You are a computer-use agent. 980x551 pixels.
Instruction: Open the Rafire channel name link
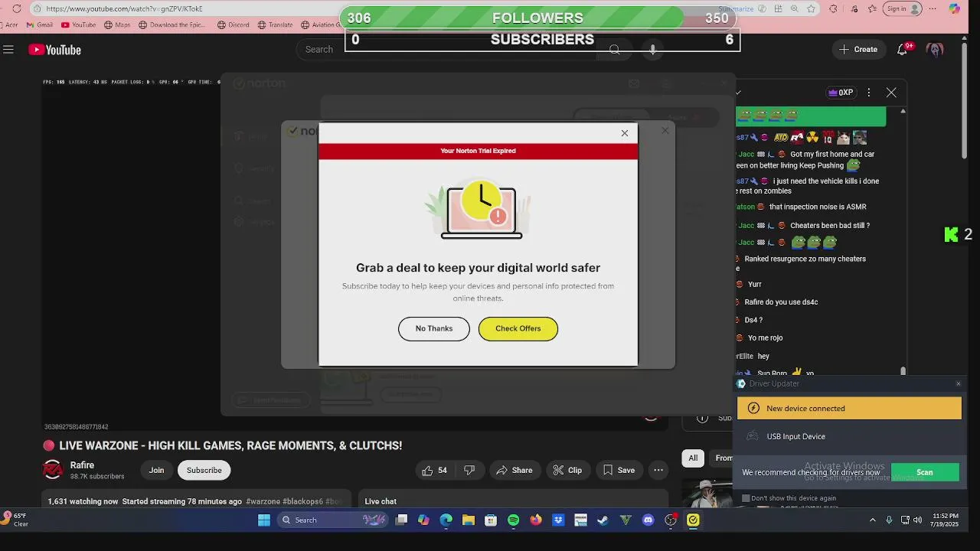click(x=82, y=465)
